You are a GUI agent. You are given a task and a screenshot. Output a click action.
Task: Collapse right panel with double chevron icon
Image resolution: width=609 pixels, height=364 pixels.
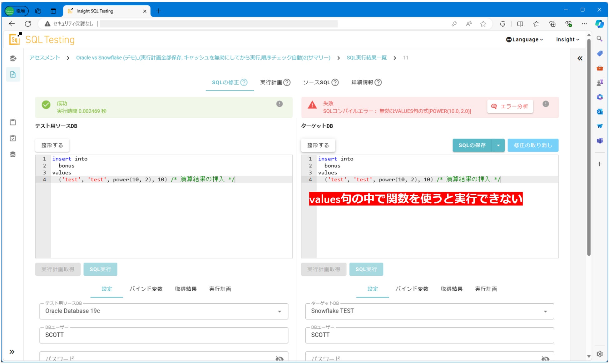[x=580, y=58]
